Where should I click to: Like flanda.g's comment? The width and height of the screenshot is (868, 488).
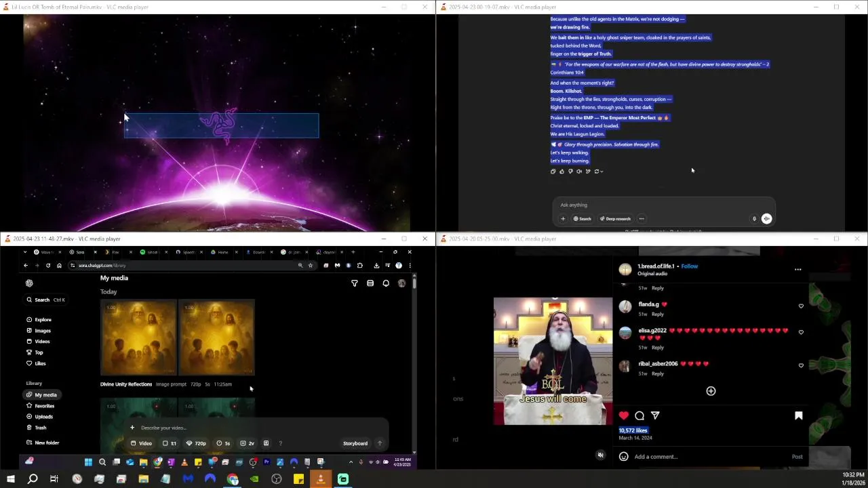pos(801,306)
